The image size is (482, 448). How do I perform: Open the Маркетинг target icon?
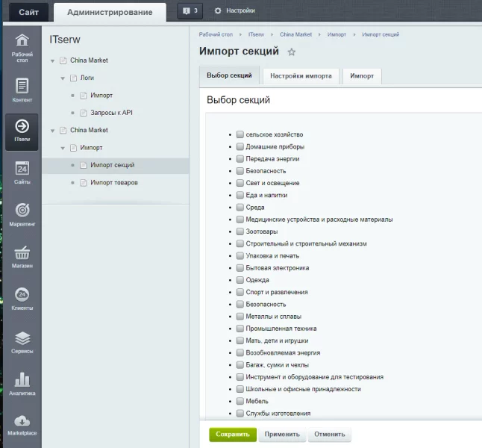(22, 211)
